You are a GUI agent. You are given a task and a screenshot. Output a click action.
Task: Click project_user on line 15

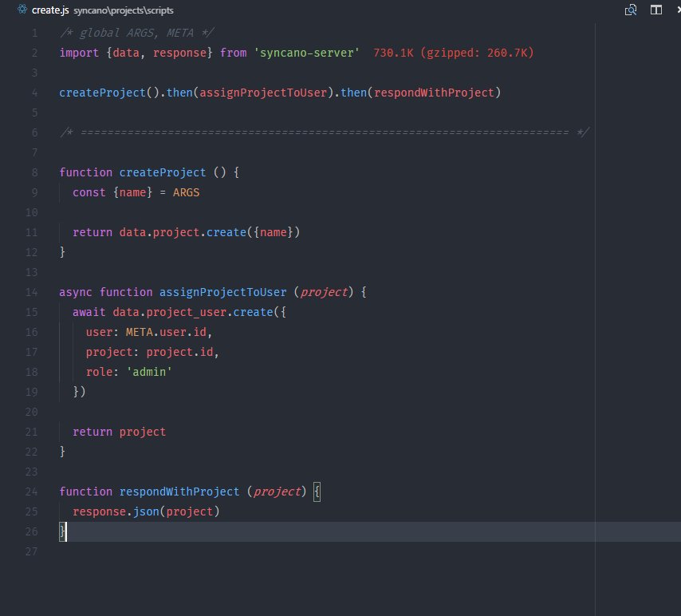coord(187,313)
